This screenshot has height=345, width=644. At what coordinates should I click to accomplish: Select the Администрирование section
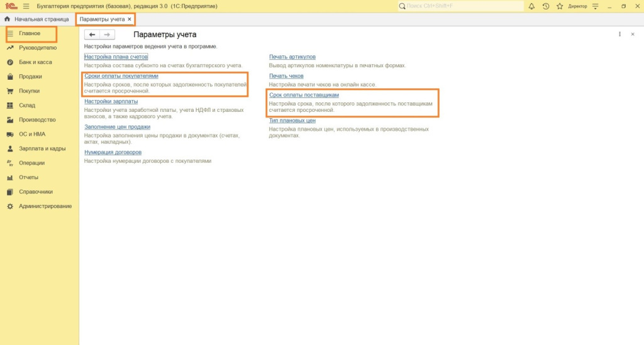click(45, 206)
